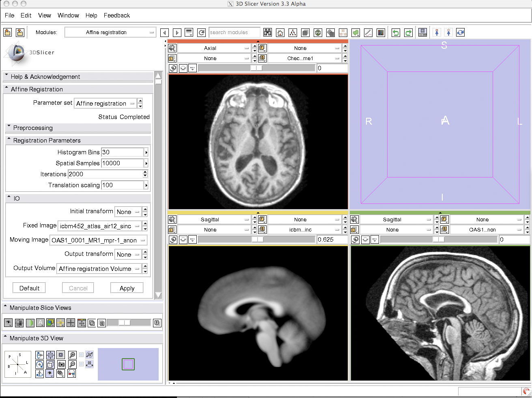532x398 pixels.
Task: Click the zoom in magnifier in 3D View
Action: point(72,355)
